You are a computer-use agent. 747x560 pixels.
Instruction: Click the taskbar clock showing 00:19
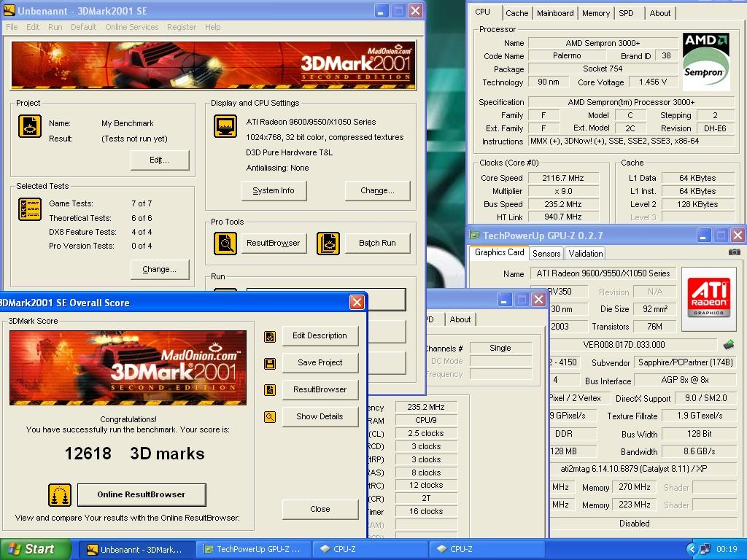point(727,549)
